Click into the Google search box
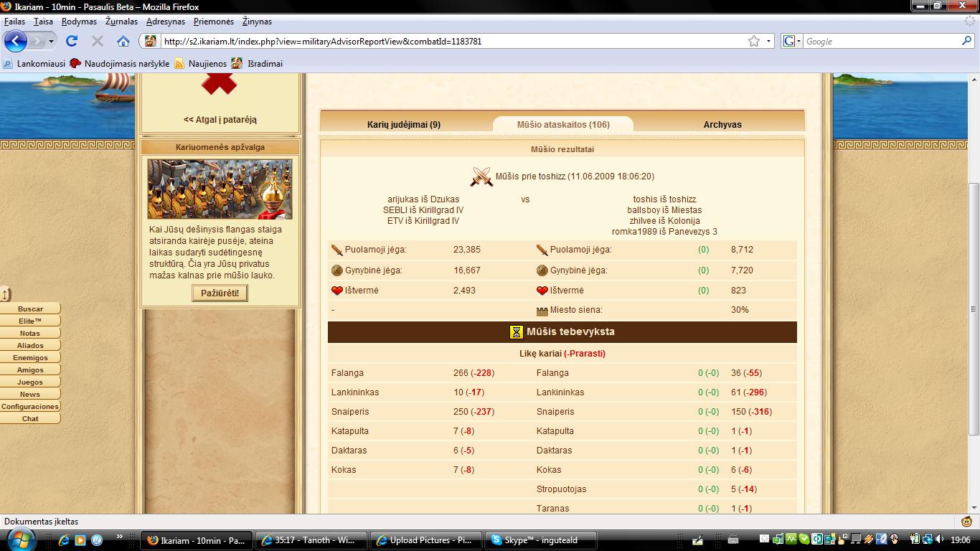Viewport: 980px width, 551px height. pos(881,41)
